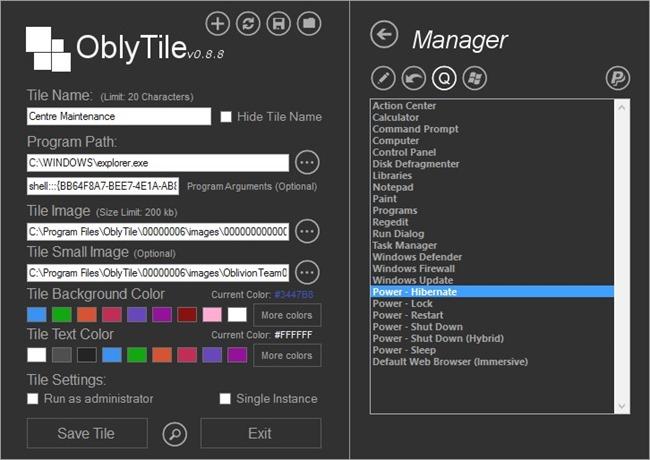The height and width of the screenshot is (460, 650).
Task: Click the undo arrow icon in Manager
Action: click(414, 78)
